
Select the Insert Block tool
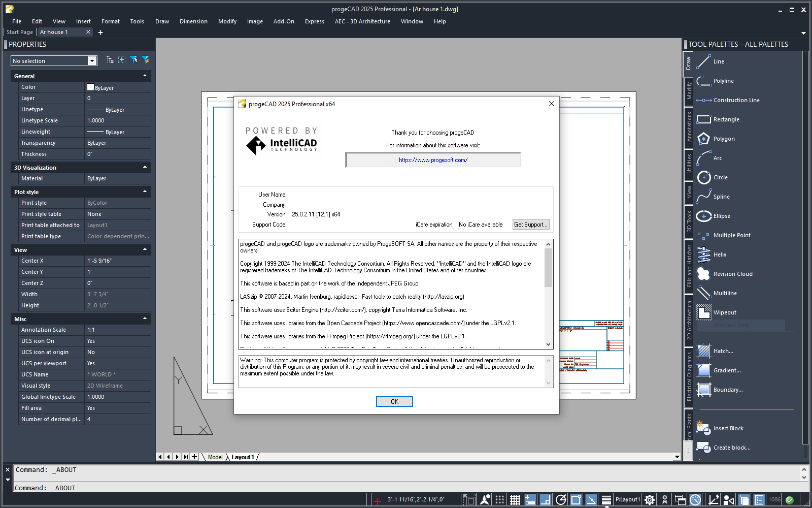click(727, 428)
